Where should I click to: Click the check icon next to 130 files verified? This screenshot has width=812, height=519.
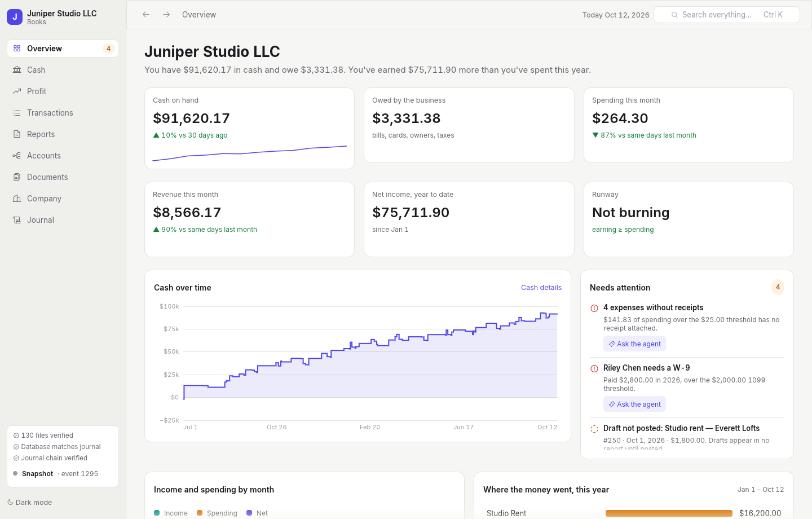point(16,436)
